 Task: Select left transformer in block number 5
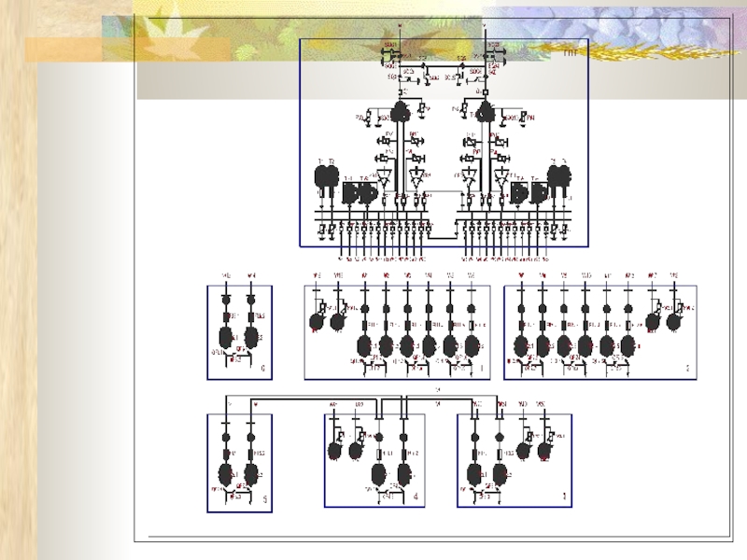coord(229,472)
